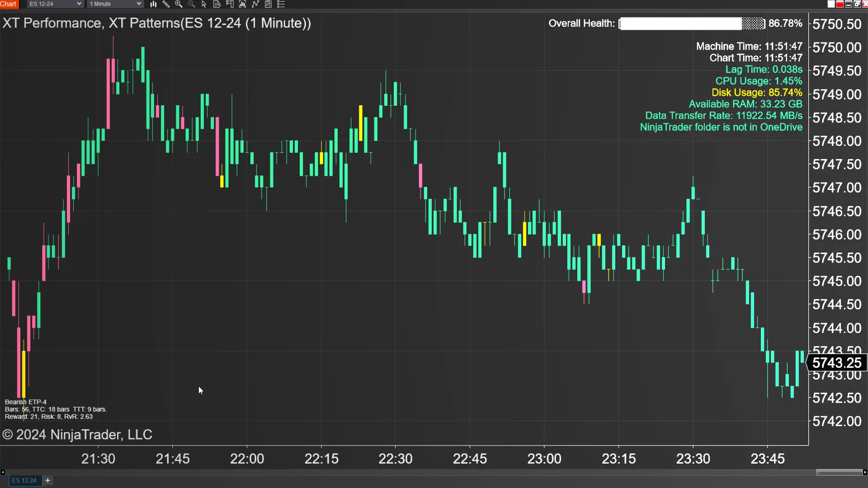The image size is (868, 488).
Task: Click 'NinjaTrader folder is not in OneDrive' text
Action: point(721,127)
